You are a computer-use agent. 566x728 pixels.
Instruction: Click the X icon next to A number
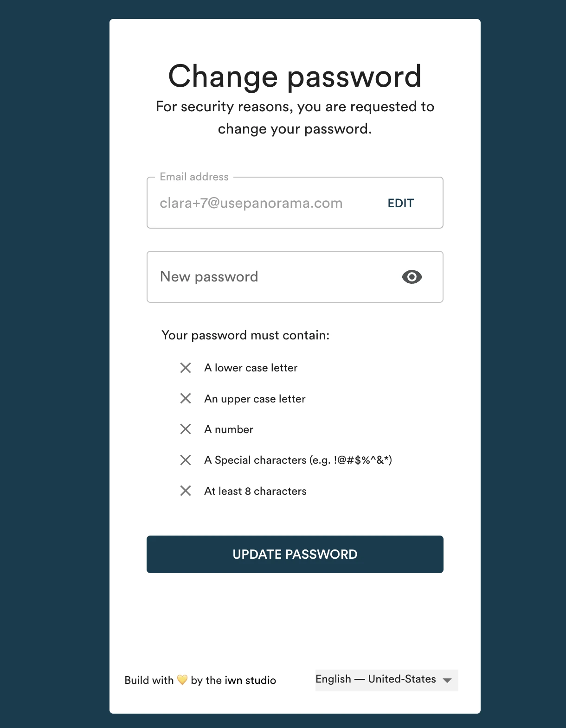(x=186, y=429)
